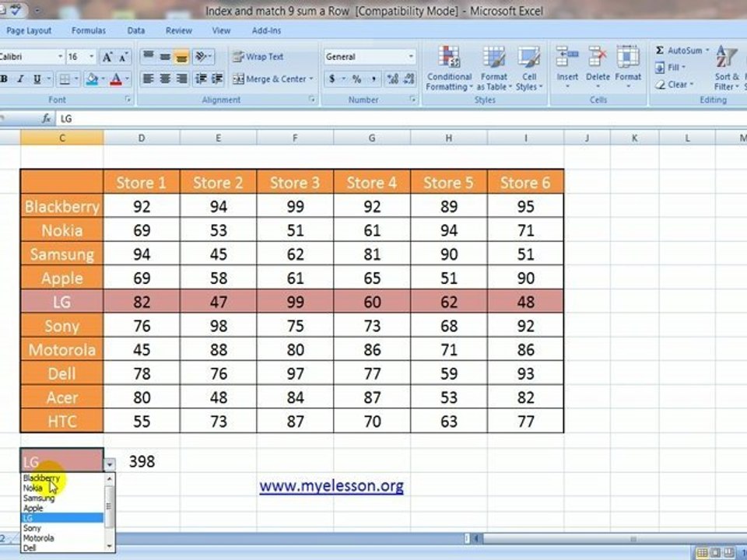Expand the Fill Color dropdown arrow
747x560 pixels.
[103, 79]
